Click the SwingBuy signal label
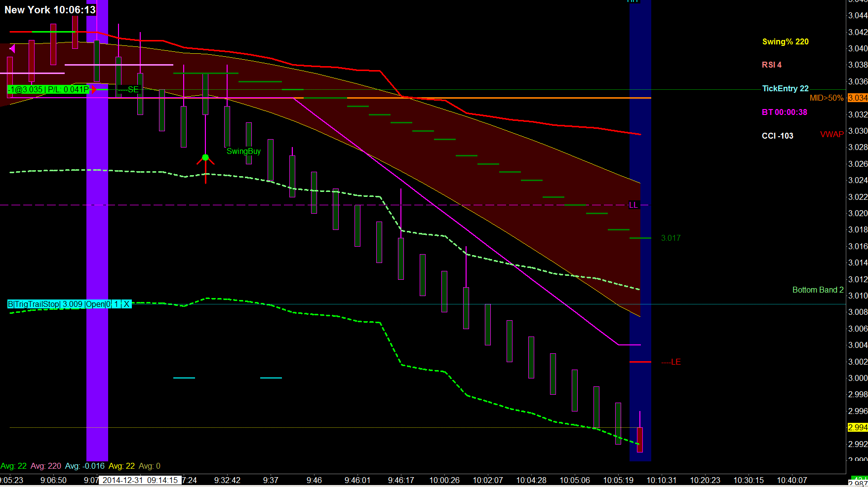868x487 pixels. (243, 151)
